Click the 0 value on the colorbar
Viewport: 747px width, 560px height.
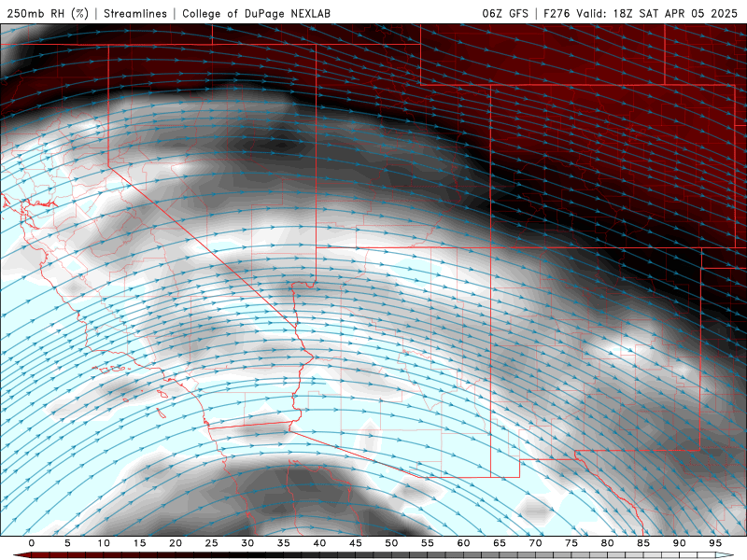click(x=32, y=543)
